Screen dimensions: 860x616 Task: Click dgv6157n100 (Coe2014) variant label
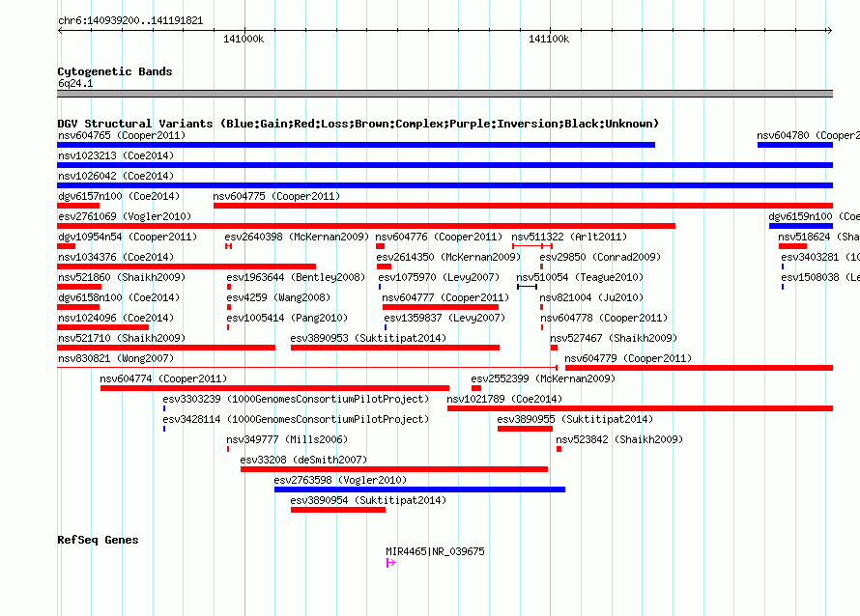click(119, 196)
